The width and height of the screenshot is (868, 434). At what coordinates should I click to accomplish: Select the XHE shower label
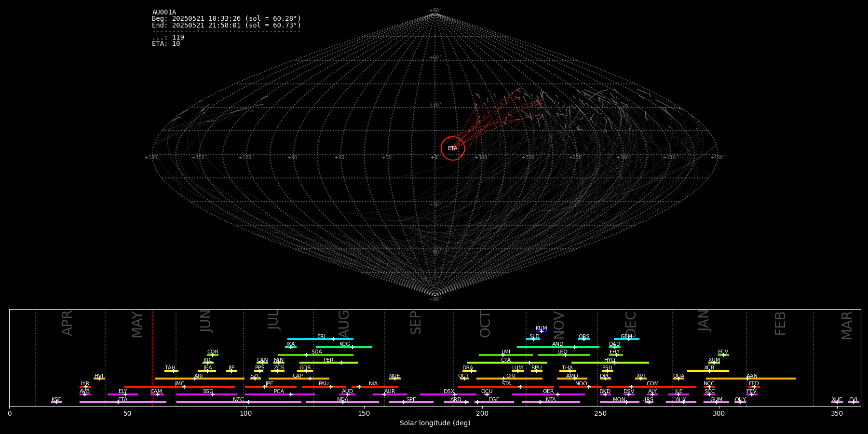point(837,400)
